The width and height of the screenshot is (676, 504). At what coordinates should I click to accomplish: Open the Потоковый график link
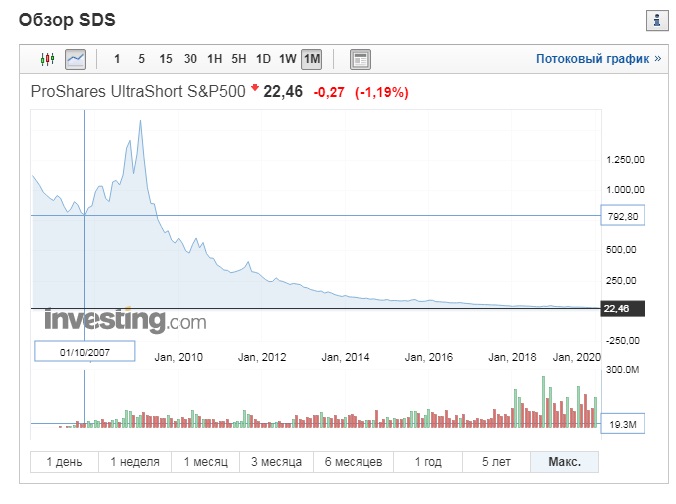[598, 59]
